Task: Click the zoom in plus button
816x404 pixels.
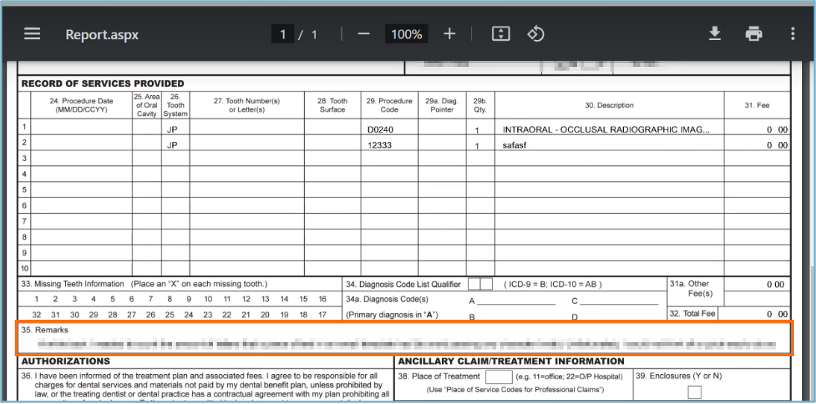Action: point(449,34)
